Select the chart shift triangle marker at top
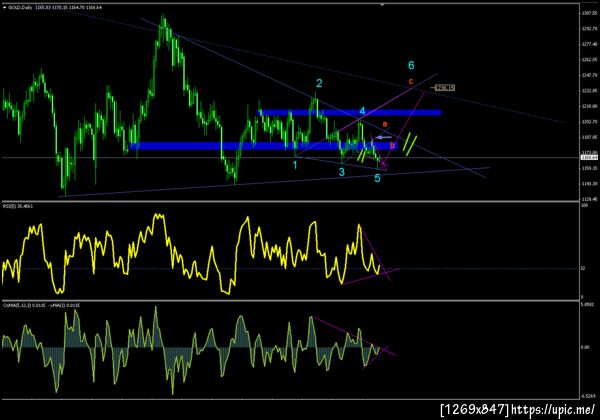 382,5
